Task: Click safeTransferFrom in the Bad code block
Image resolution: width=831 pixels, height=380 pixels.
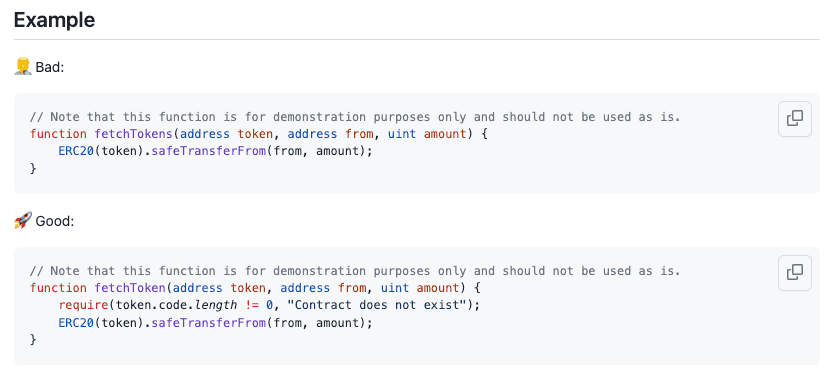Action: coord(209,151)
